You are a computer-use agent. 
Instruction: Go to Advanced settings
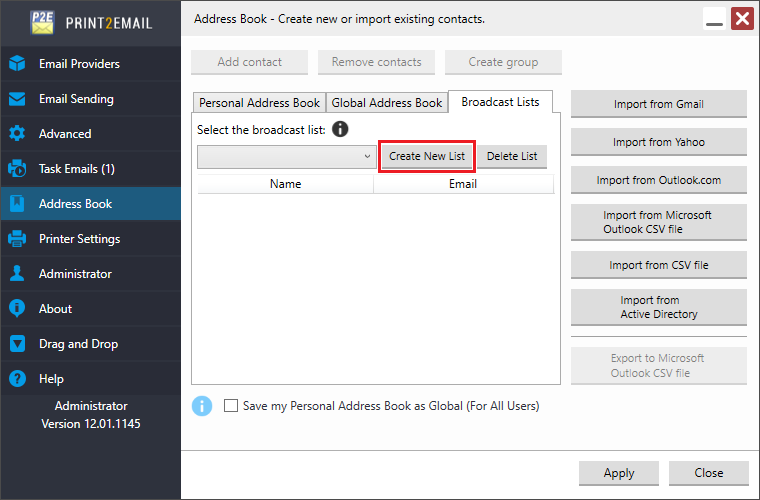pos(91,134)
